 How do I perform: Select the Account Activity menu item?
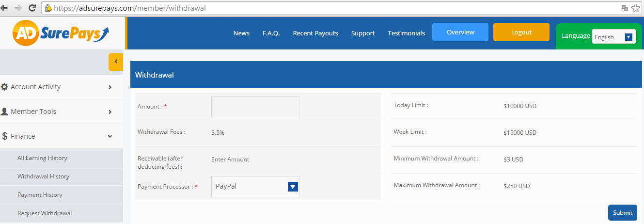coord(62,87)
